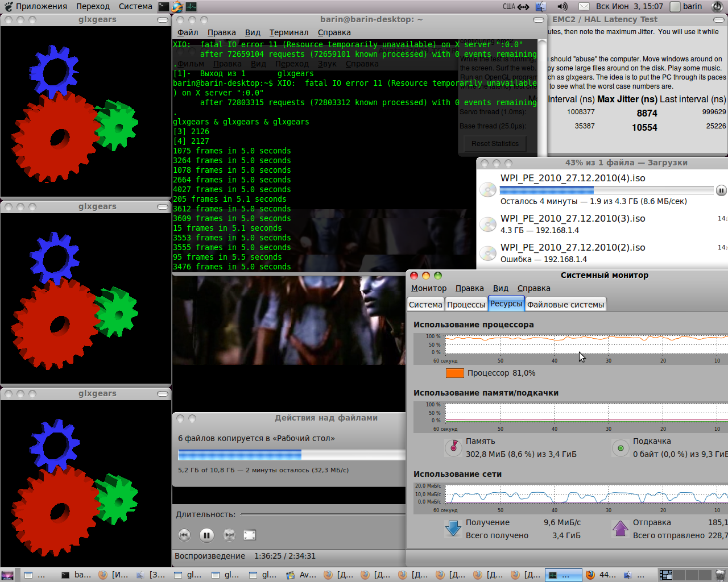This screenshot has height=582, width=728.
Task: Open the Вид menu in System Monitor
Action: pyautogui.click(x=500, y=288)
